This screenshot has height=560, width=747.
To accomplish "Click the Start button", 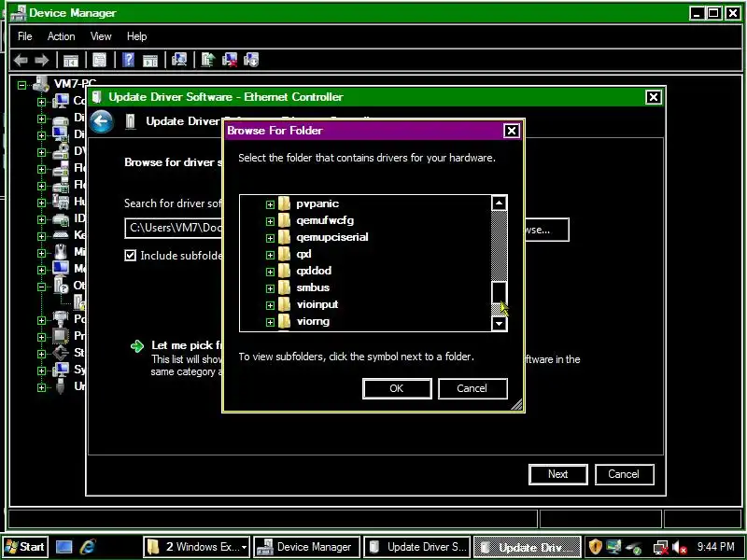I will [x=25, y=547].
